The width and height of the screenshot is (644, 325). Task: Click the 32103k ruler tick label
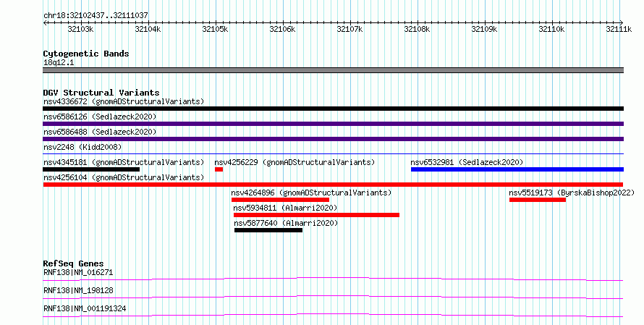[80, 29]
